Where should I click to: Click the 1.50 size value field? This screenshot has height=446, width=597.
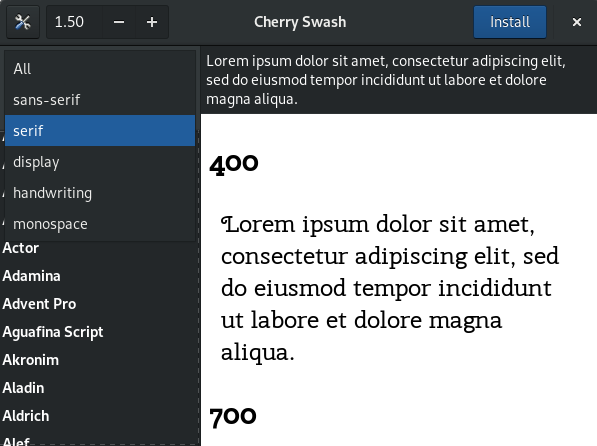click(x=74, y=22)
